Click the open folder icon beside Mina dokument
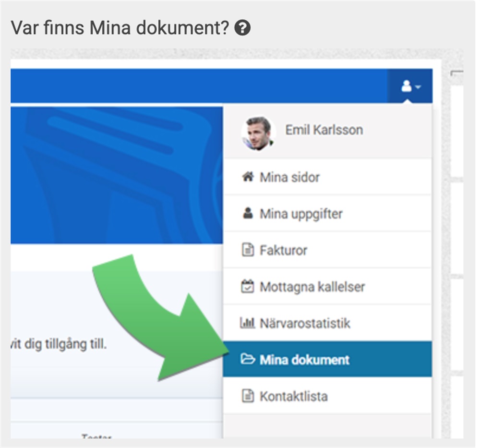 click(247, 359)
